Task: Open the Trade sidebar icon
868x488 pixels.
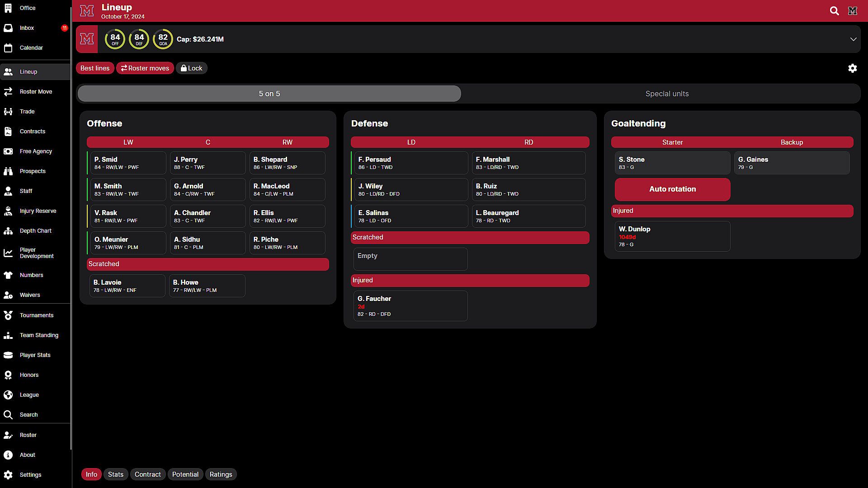Action: tap(8, 112)
